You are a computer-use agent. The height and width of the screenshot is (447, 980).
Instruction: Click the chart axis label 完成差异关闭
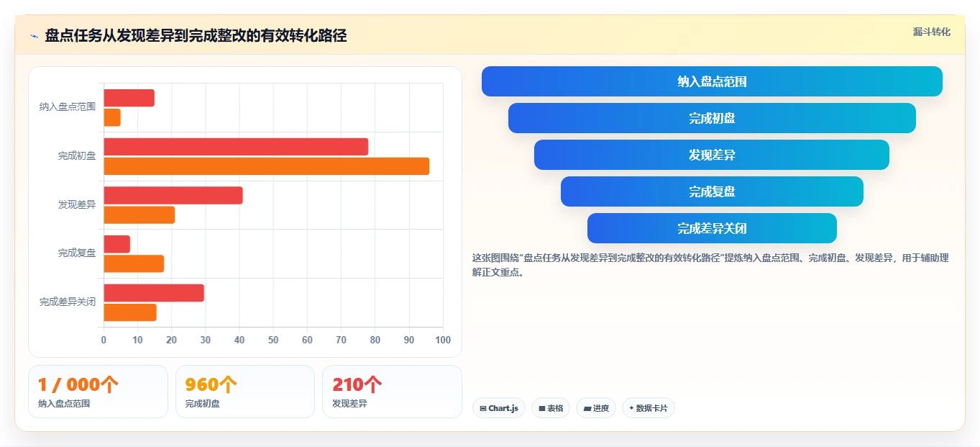point(68,302)
